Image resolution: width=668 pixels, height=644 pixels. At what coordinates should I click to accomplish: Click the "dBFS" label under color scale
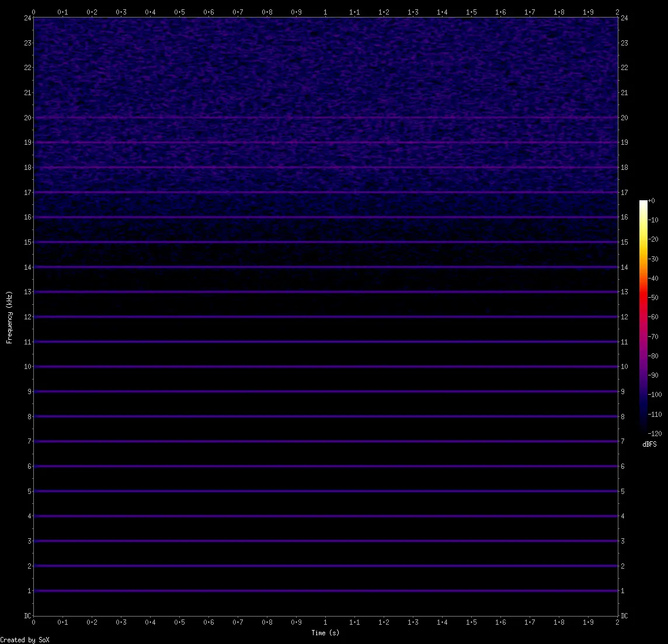(x=649, y=444)
